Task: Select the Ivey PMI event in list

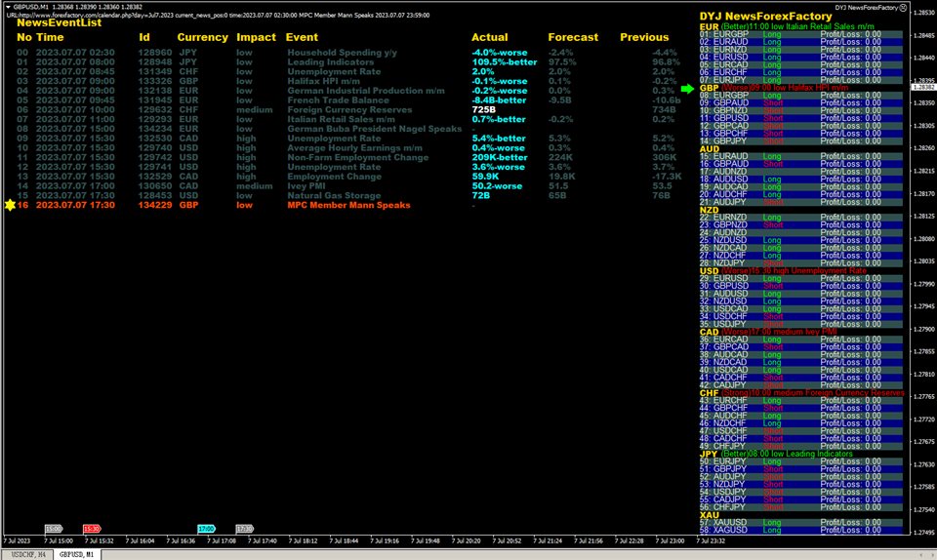Action: 306,186
